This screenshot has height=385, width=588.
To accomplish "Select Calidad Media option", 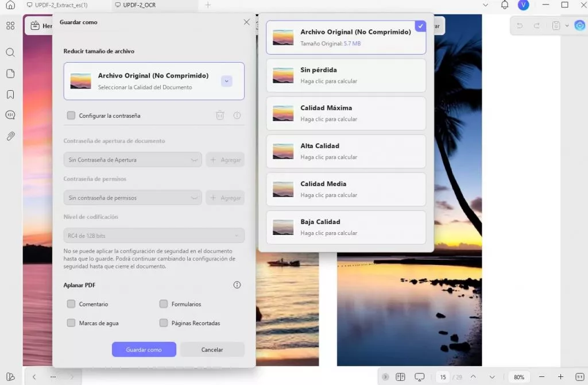I will coord(346,189).
